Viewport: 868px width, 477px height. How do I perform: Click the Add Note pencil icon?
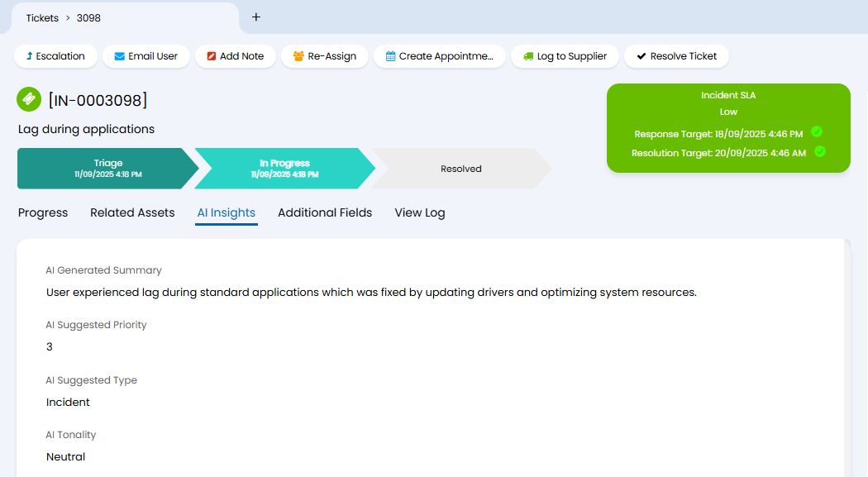pyautogui.click(x=212, y=56)
